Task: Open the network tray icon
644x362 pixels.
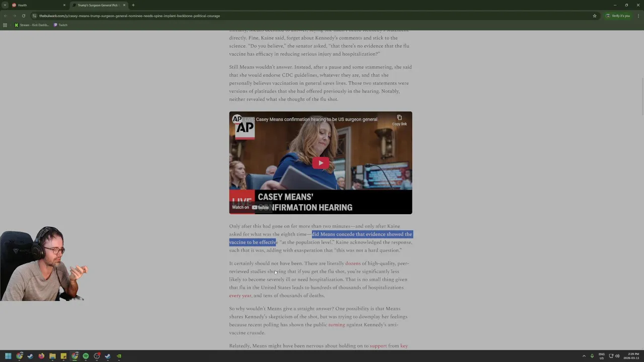Action: coord(611,356)
